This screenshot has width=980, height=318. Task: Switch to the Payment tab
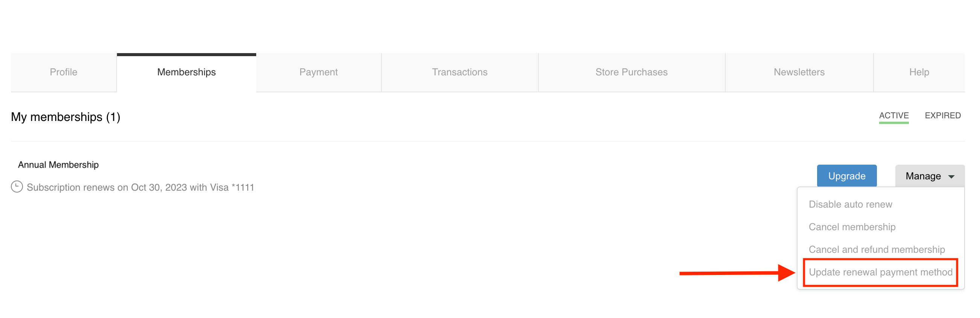[318, 72]
